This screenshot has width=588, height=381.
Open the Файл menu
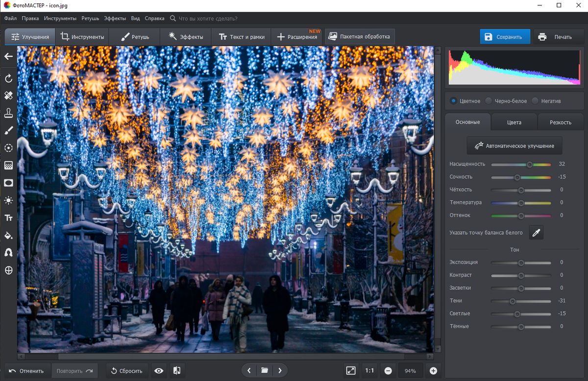click(10, 18)
